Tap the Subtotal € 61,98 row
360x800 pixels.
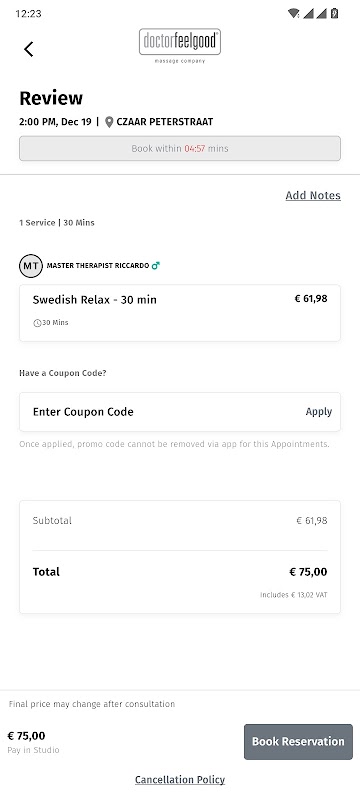180,521
